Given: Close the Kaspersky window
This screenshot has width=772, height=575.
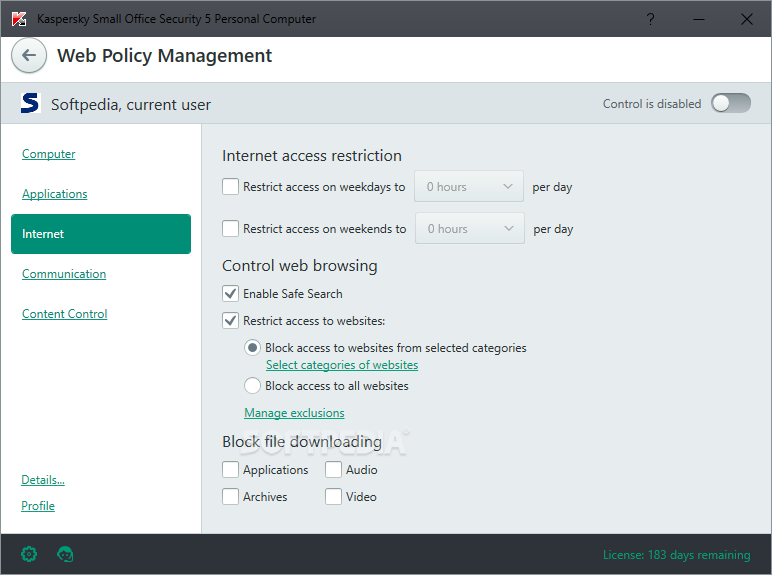Looking at the screenshot, I should pos(746,19).
